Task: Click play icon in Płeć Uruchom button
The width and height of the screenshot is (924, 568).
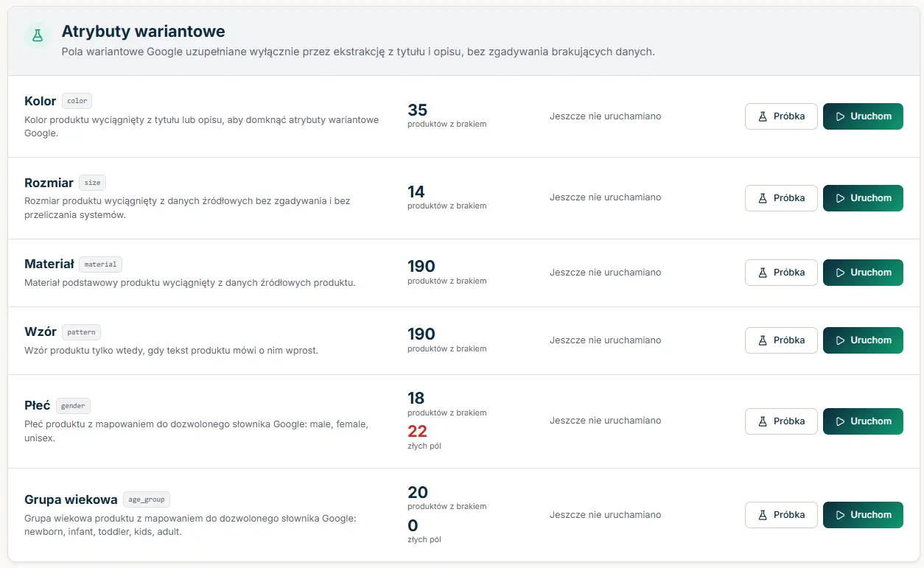Action: tap(840, 421)
